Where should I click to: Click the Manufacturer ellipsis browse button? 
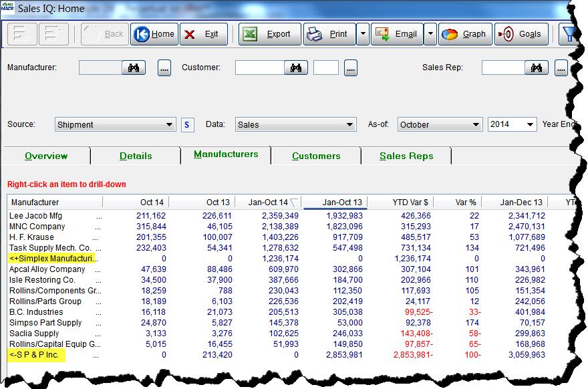coord(164,68)
